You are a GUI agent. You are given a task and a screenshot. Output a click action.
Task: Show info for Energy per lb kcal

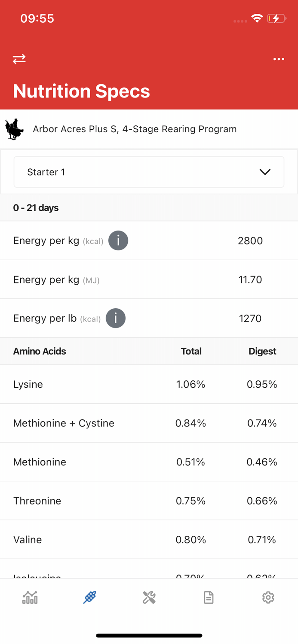pos(116,319)
